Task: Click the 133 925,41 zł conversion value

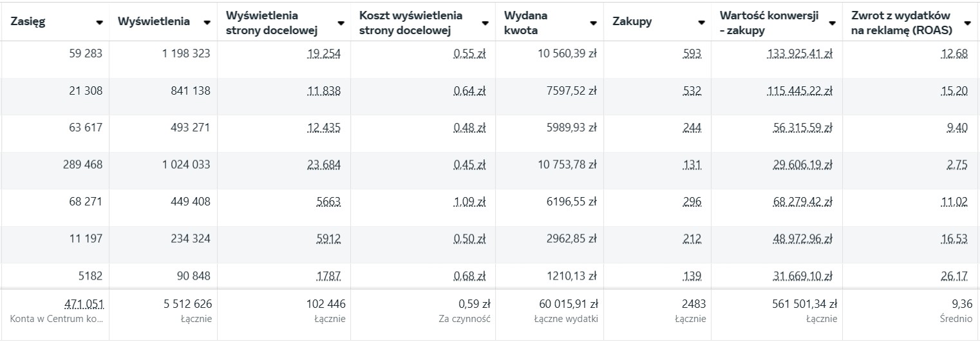Action: [800, 54]
